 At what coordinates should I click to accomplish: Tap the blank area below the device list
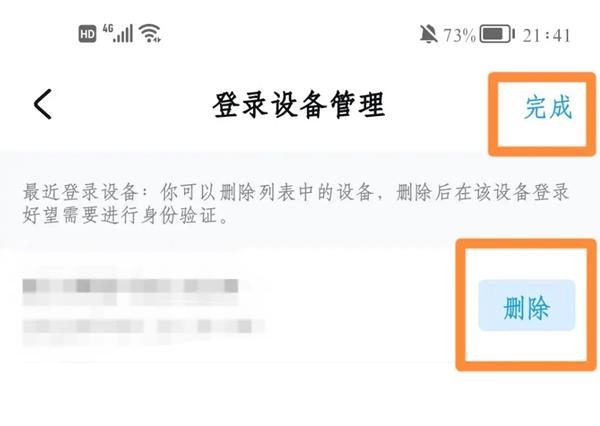[300, 396]
